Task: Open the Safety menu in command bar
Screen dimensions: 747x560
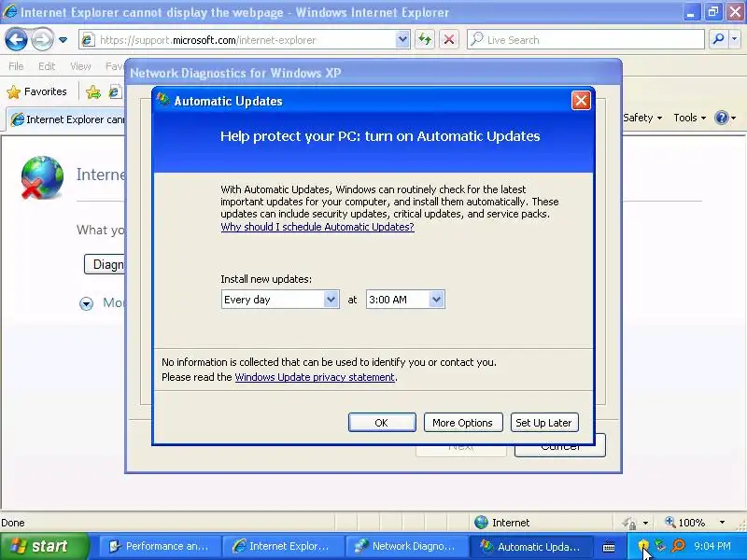Action: [x=642, y=118]
